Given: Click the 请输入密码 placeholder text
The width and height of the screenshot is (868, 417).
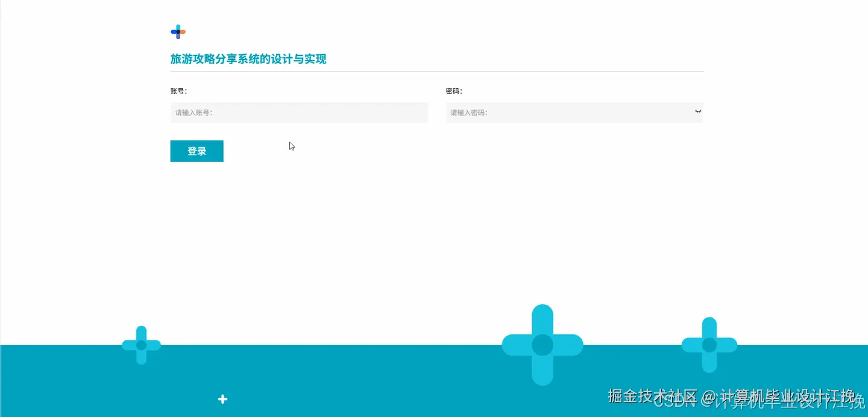Looking at the screenshot, I should (x=468, y=113).
